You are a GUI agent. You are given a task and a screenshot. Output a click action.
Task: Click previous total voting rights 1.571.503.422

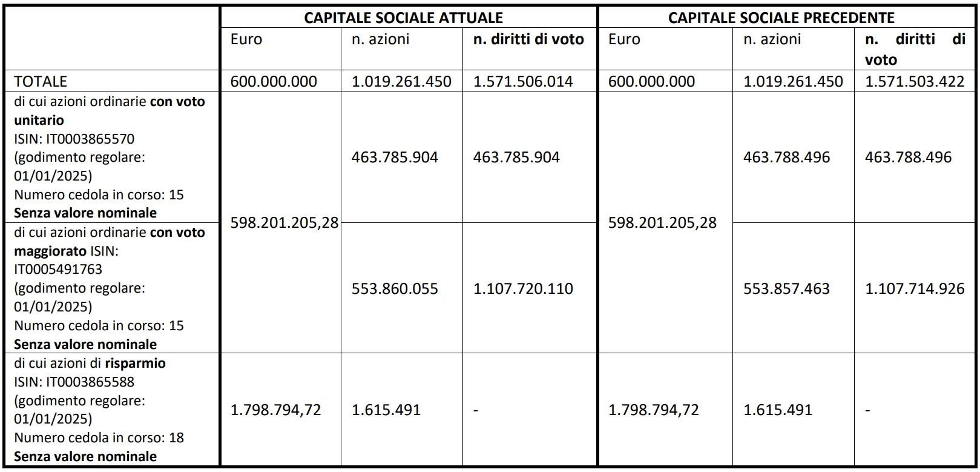click(x=915, y=81)
